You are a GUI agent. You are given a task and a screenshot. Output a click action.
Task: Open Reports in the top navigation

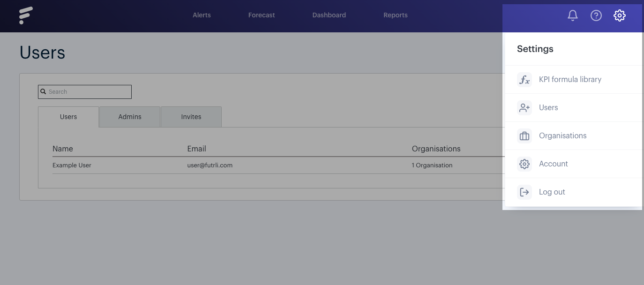(396, 15)
